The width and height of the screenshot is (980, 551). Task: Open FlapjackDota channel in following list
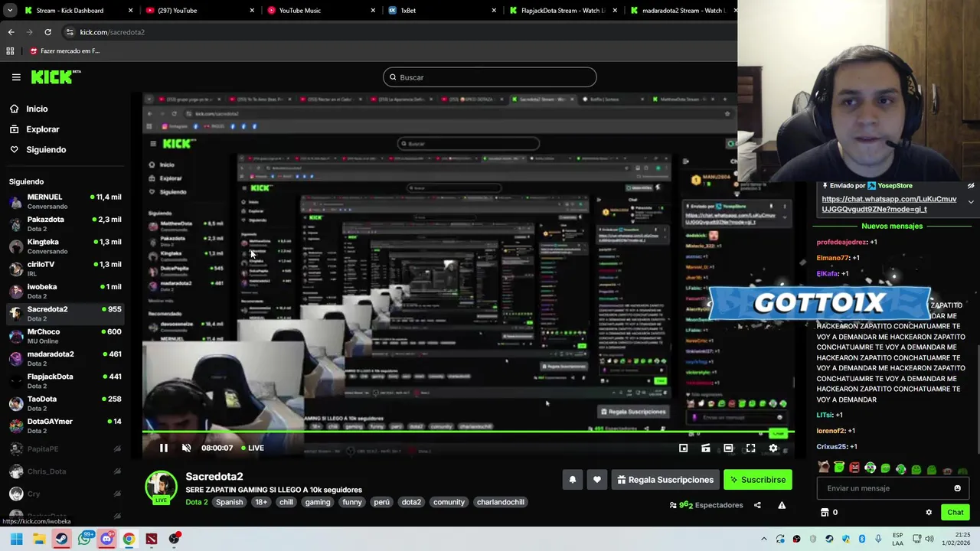click(x=65, y=381)
